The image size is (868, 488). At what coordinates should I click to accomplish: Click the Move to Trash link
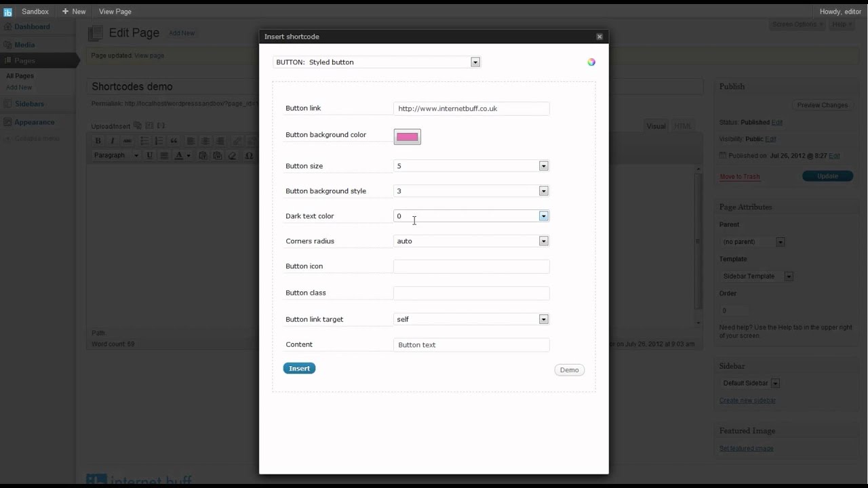[x=739, y=176]
